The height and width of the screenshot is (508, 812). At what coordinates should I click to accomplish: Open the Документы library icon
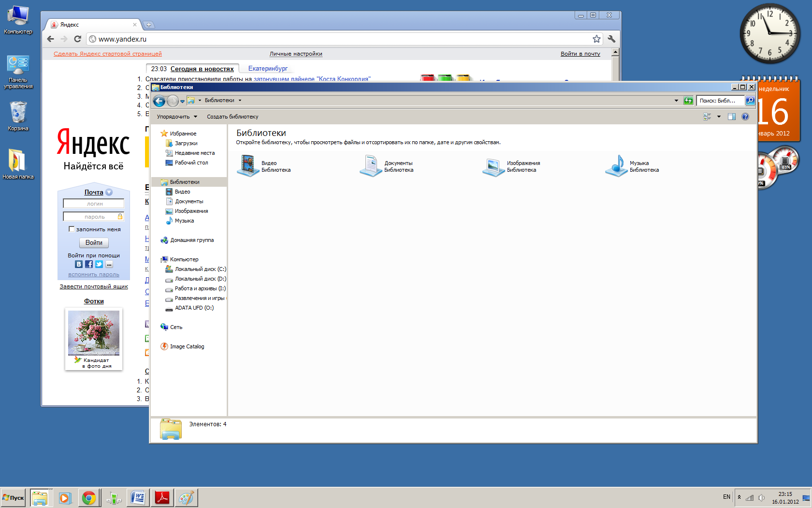coord(371,165)
